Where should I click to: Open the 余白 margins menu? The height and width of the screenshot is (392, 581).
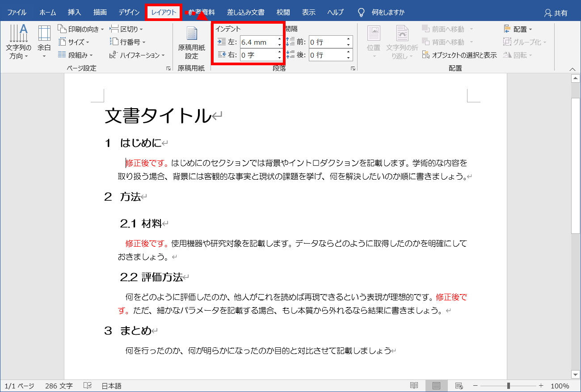44,43
